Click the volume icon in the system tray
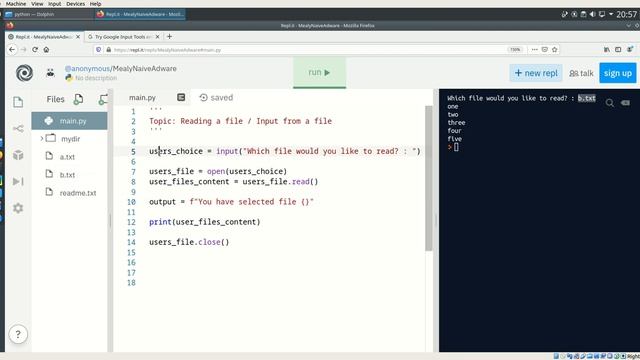 (x=593, y=14)
